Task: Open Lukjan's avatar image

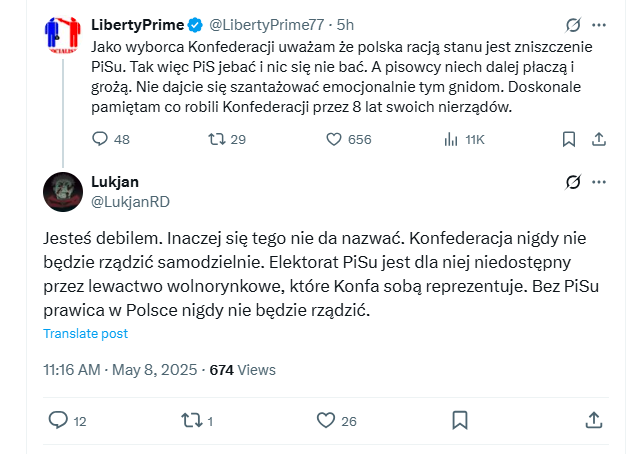Action: tap(65, 191)
